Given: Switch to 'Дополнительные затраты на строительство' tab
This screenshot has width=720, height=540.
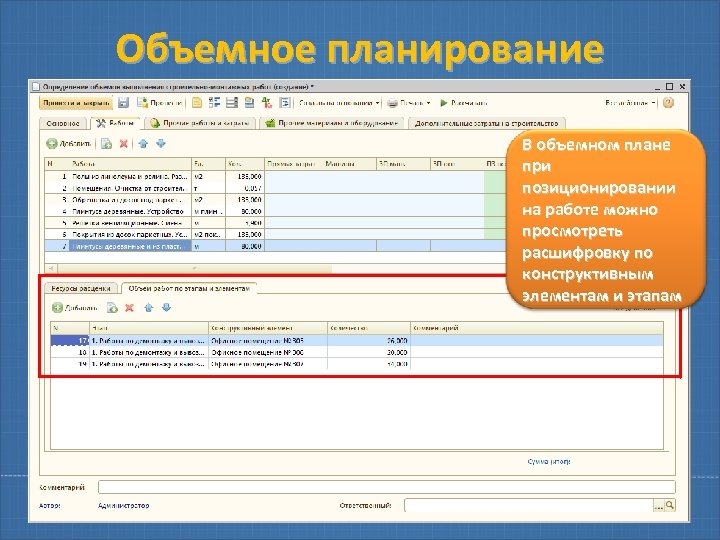Looking at the screenshot, I should click(x=487, y=124).
